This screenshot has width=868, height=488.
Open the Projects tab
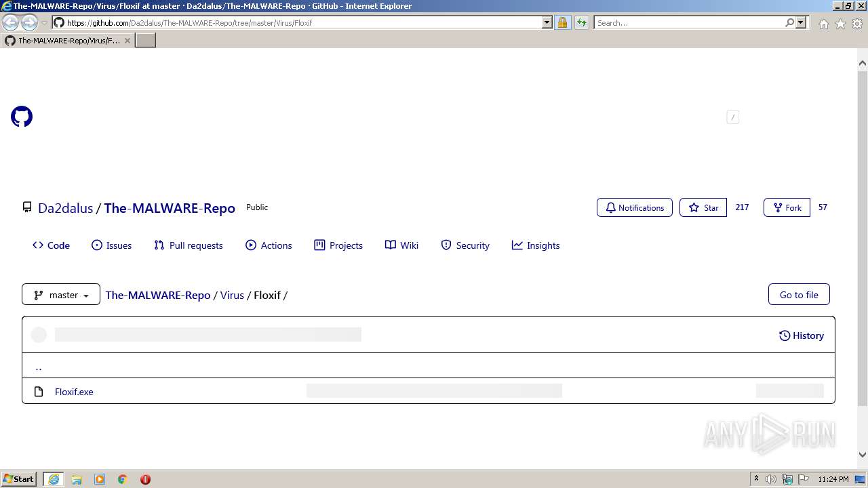pyautogui.click(x=338, y=245)
